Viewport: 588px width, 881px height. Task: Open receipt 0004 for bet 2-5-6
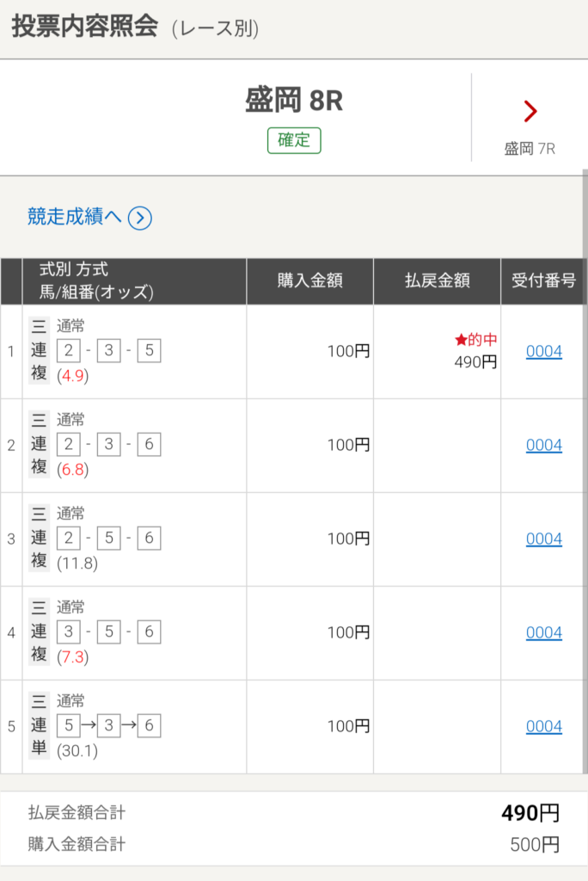click(543, 539)
